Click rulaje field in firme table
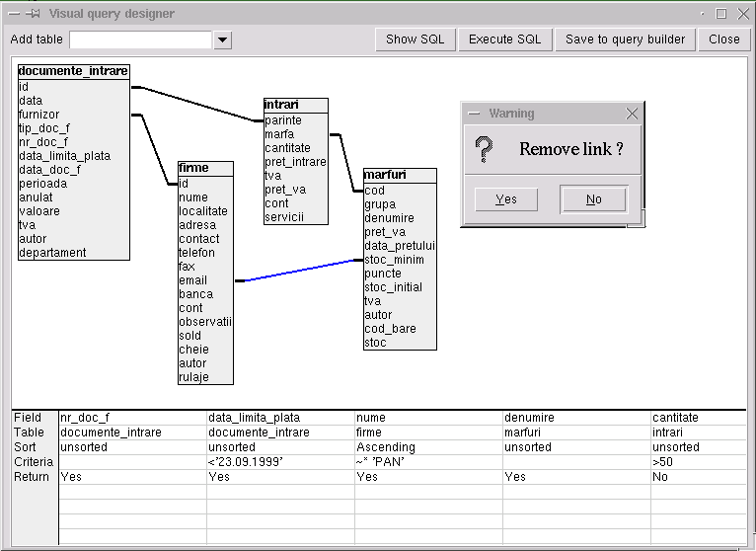Viewport: 756px width, 551px height. click(193, 377)
